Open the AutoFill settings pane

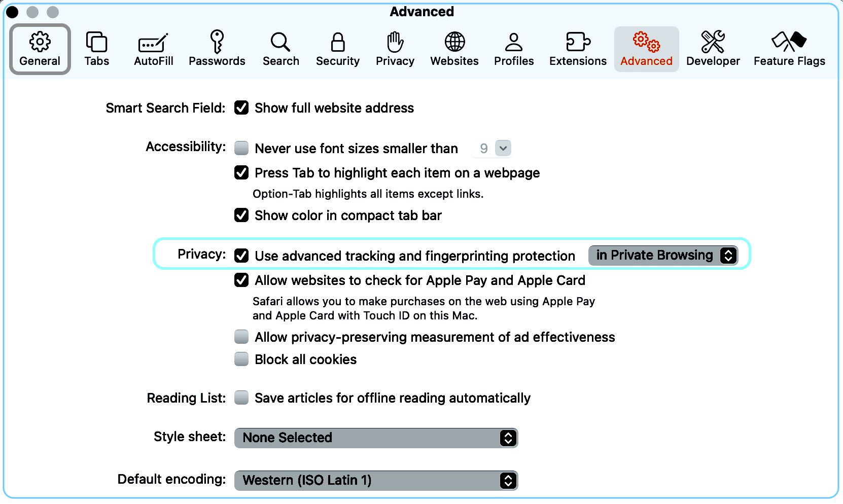point(153,49)
